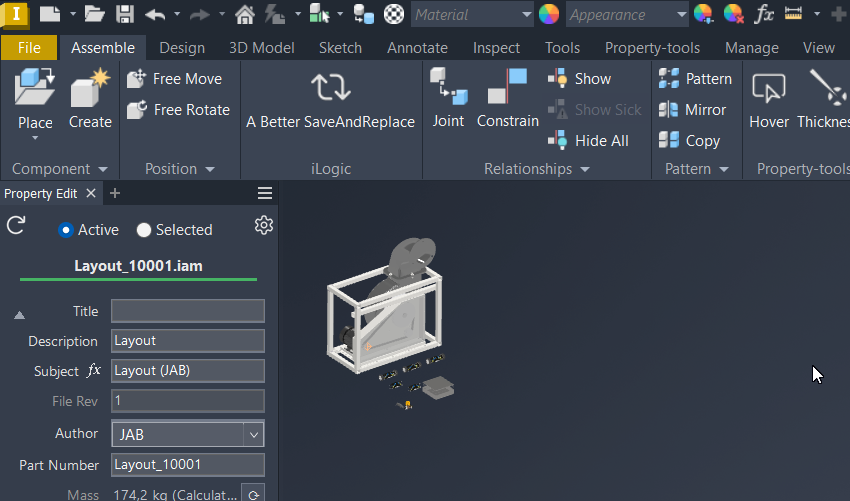The height and width of the screenshot is (501, 850).
Task: Click the Home view icon
Action: [x=245, y=14]
